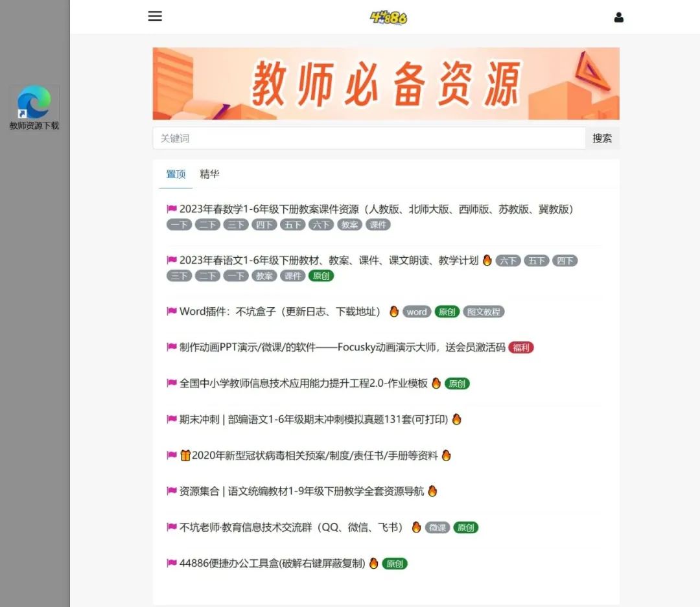Select the 置顶 tab
This screenshot has width=700, height=607.
174,174
